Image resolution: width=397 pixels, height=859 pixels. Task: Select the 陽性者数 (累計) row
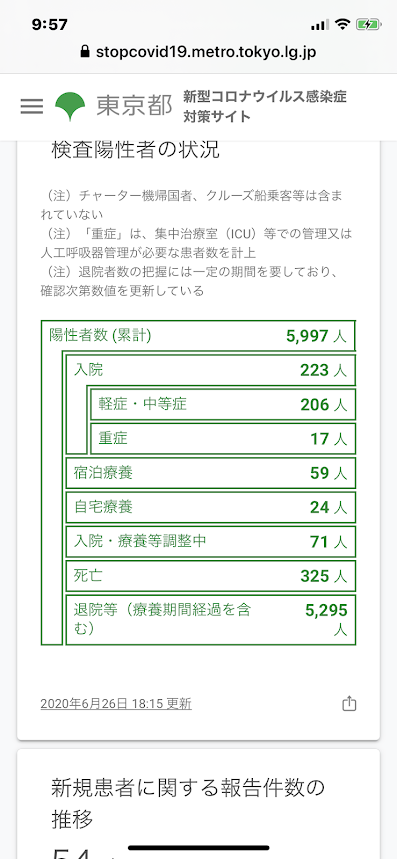[x=198, y=335]
